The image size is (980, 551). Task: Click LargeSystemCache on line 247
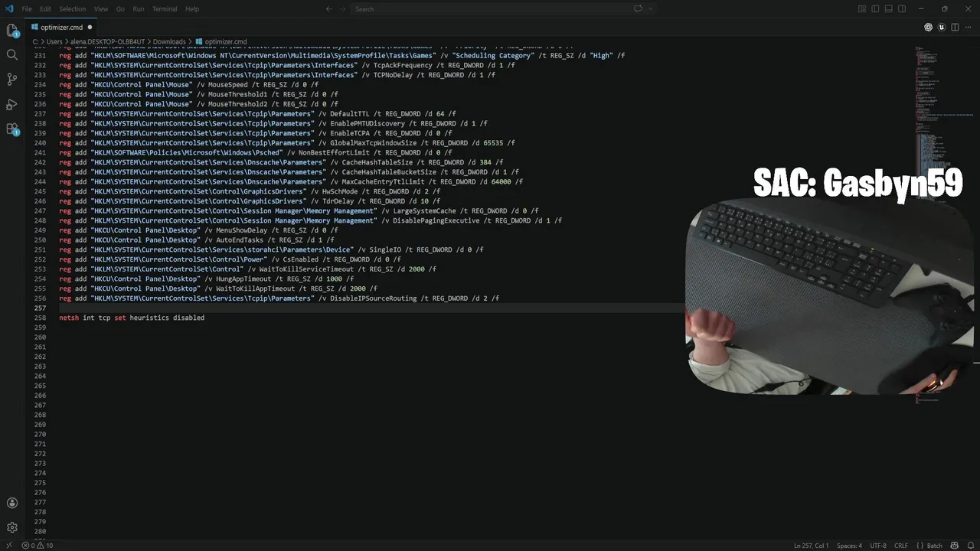424,211
